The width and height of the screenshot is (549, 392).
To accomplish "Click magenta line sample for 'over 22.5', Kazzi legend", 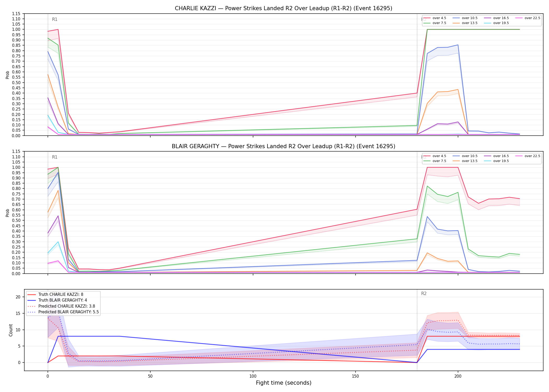I will [518, 18].
